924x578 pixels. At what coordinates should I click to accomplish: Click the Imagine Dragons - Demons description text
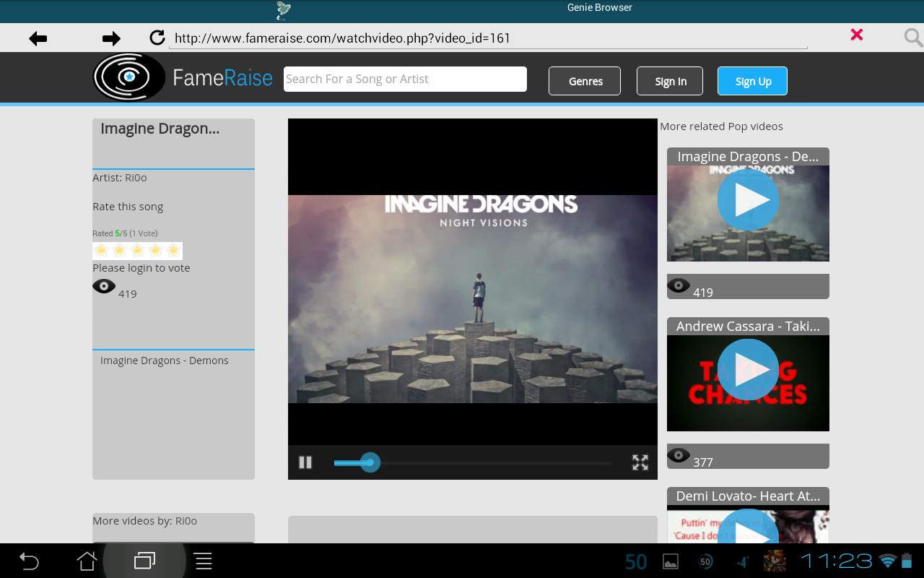165,361
